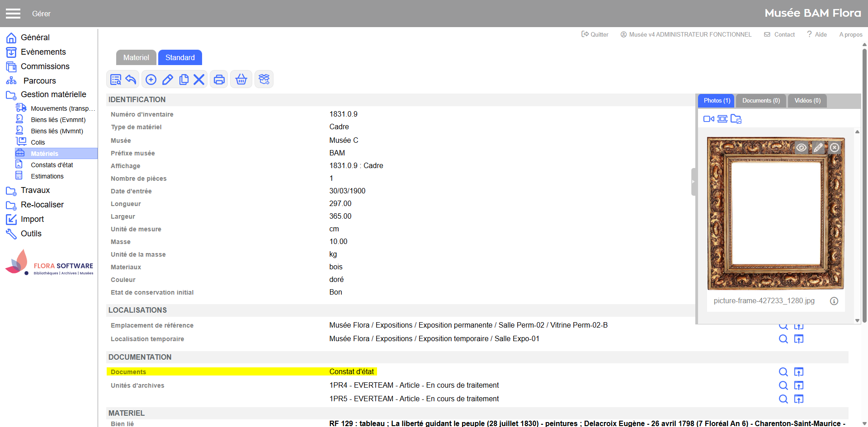Open the Documents (0) tab
This screenshot has width=868, height=427.
coord(761,101)
